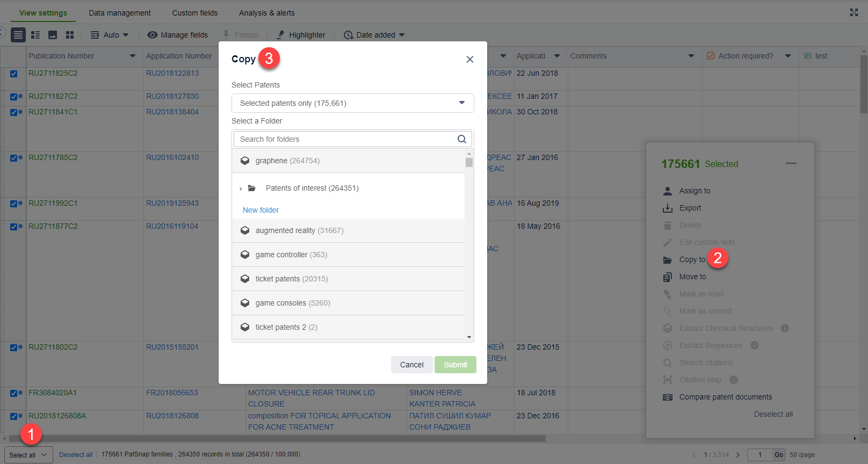Click the fullscreen expand icon

click(x=853, y=12)
